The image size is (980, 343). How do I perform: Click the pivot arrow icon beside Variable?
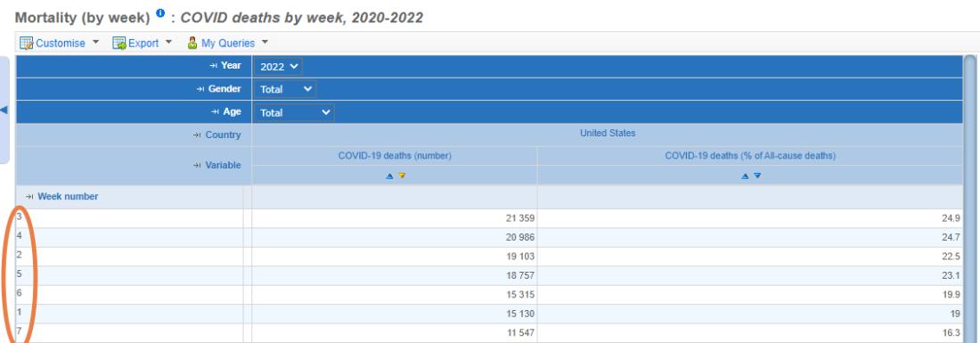(x=197, y=166)
